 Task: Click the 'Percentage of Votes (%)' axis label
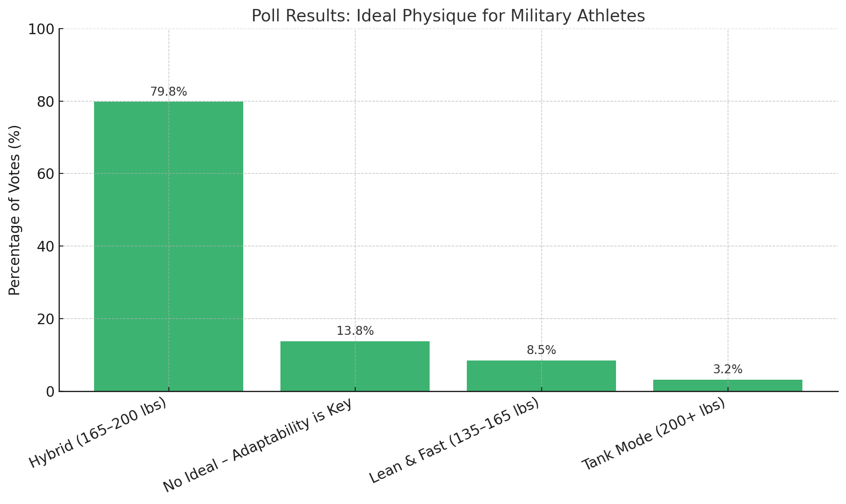(15, 210)
